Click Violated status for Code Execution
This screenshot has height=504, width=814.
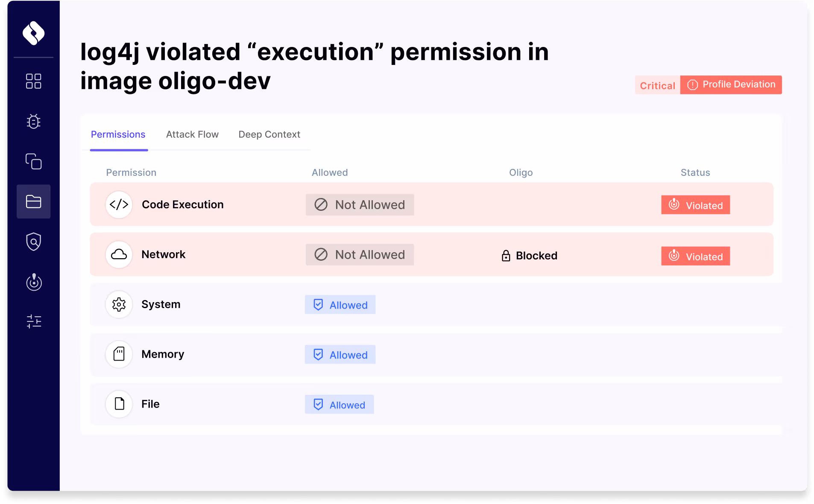click(695, 205)
